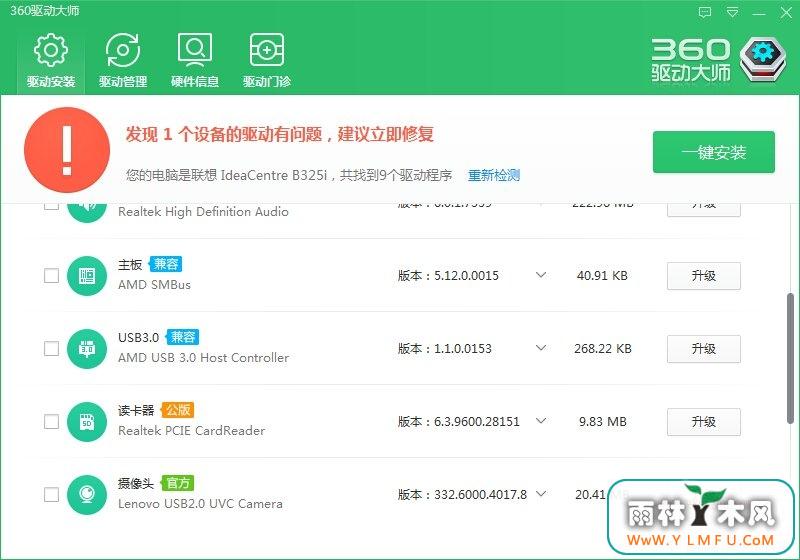The height and width of the screenshot is (560, 800).
Task: Click the Realtek High Definition Audio text
Action: coord(203,212)
